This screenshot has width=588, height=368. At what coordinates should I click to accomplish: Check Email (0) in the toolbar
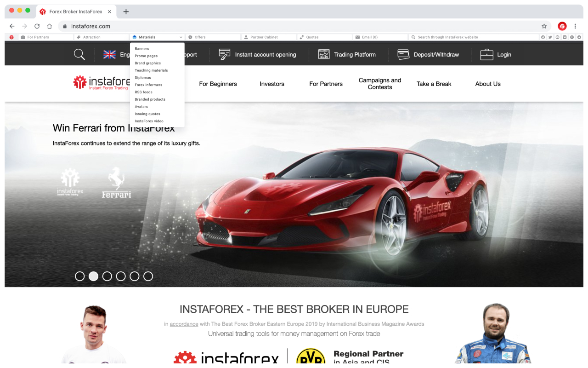[x=381, y=37]
